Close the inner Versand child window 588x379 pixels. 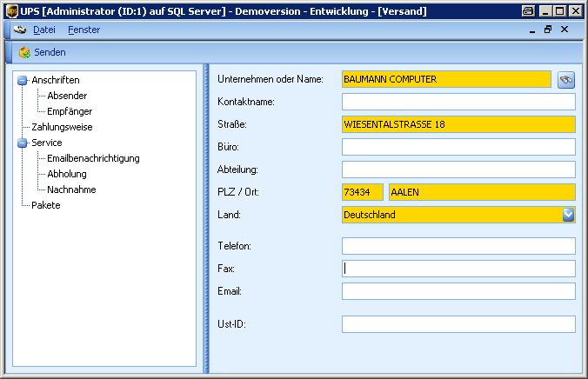click(565, 30)
